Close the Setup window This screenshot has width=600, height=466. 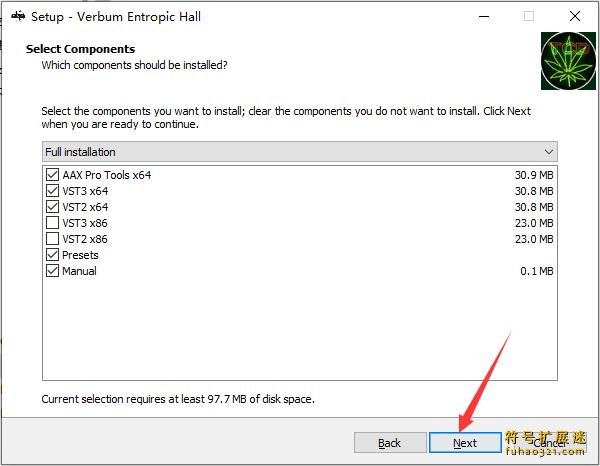pos(574,16)
